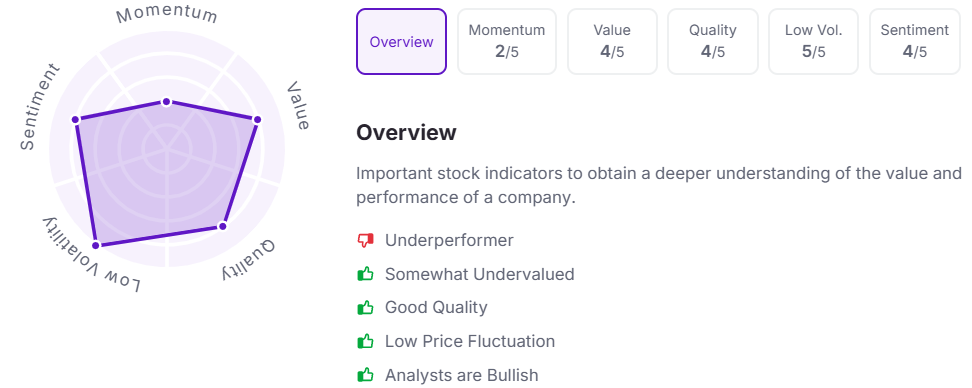Click the Sentiment vertex dot on radar chart
972x388 pixels.
76,120
